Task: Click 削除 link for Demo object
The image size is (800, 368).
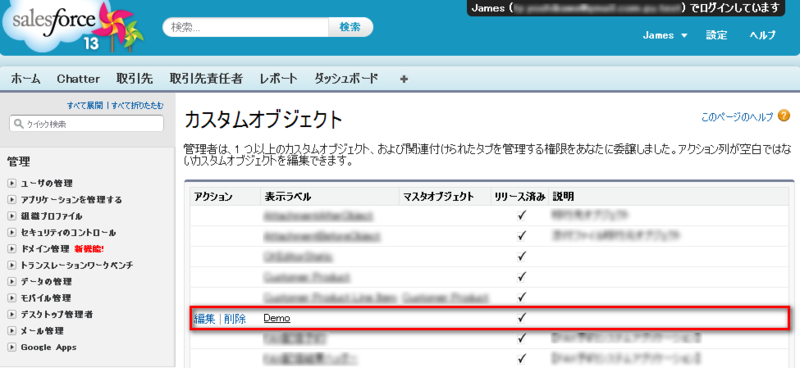Action: (x=235, y=318)
